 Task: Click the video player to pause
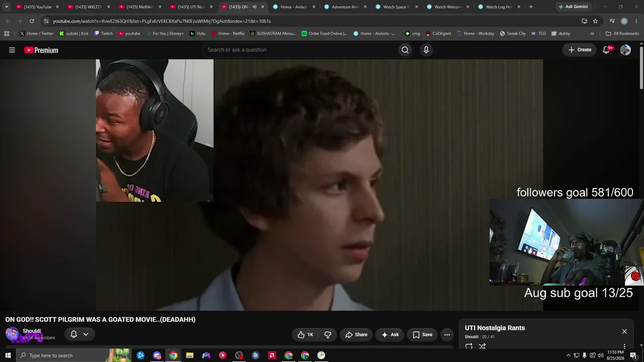[x=319, y=185]
